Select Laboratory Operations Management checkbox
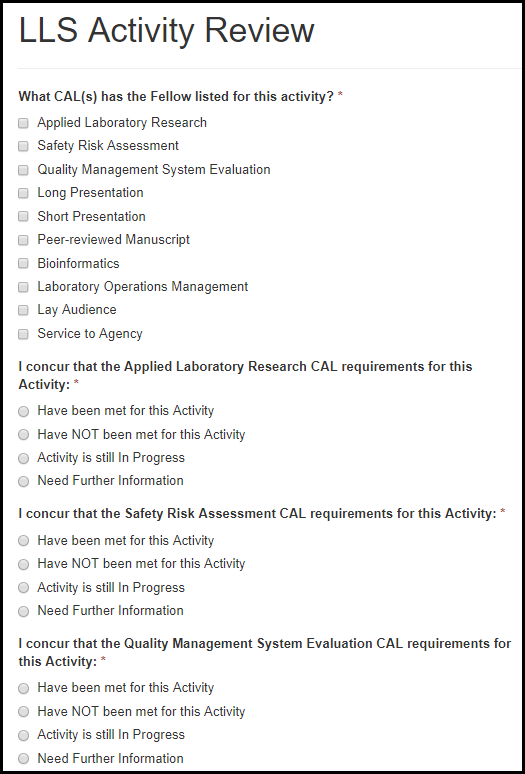This screenshot has width=525, height=774. pyautogui.click(x=23, y=287)
